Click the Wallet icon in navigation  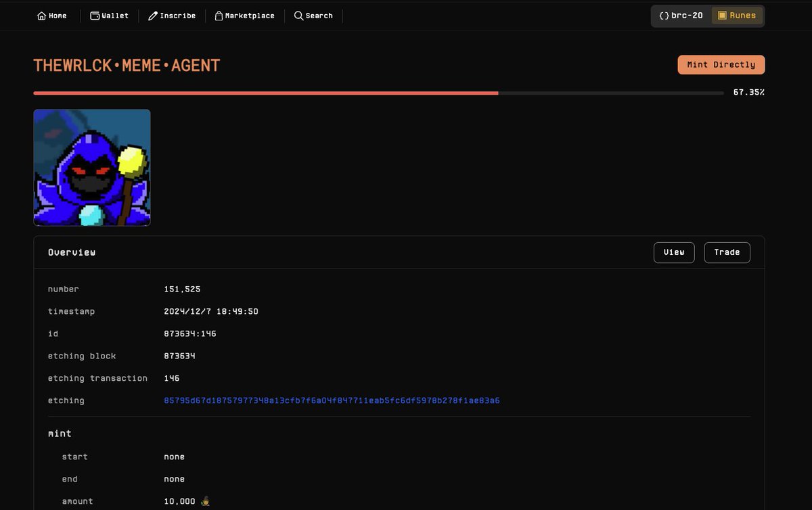(95, 16)
